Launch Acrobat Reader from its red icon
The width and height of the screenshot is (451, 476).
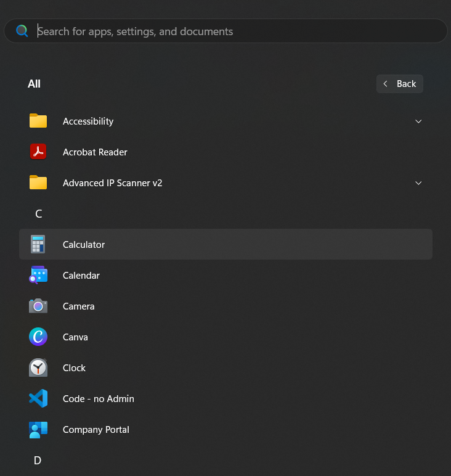click(38, 152)
